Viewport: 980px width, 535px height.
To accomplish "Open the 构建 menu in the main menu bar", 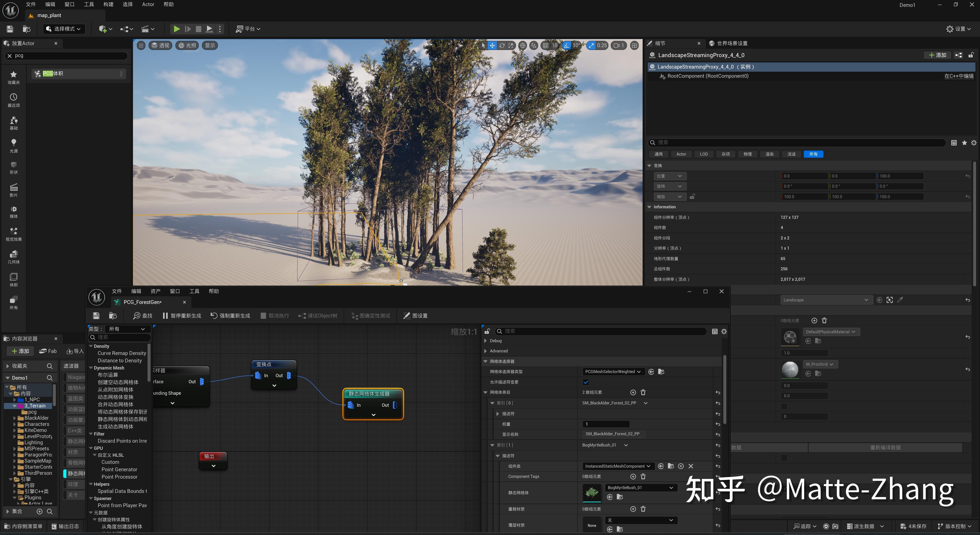I will click(108, 5).
